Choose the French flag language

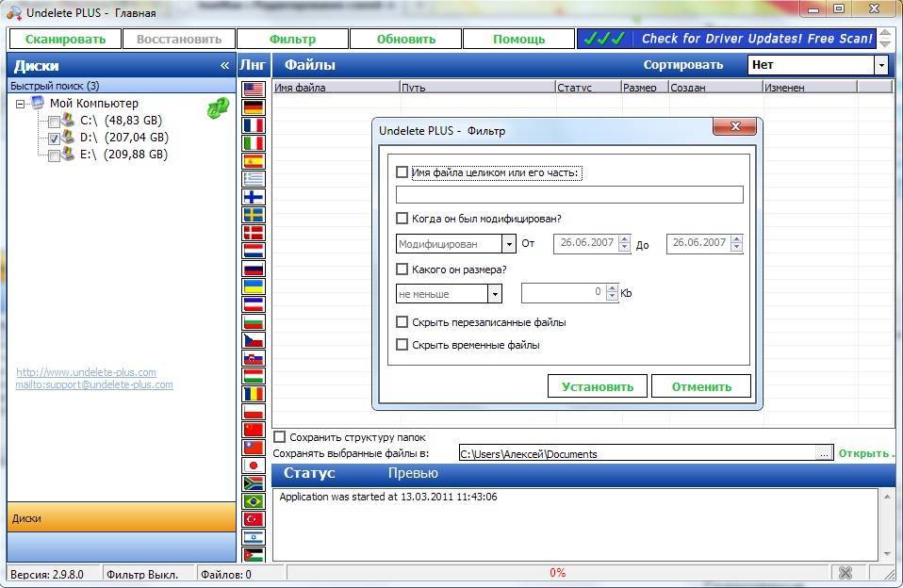coord(254,125)
